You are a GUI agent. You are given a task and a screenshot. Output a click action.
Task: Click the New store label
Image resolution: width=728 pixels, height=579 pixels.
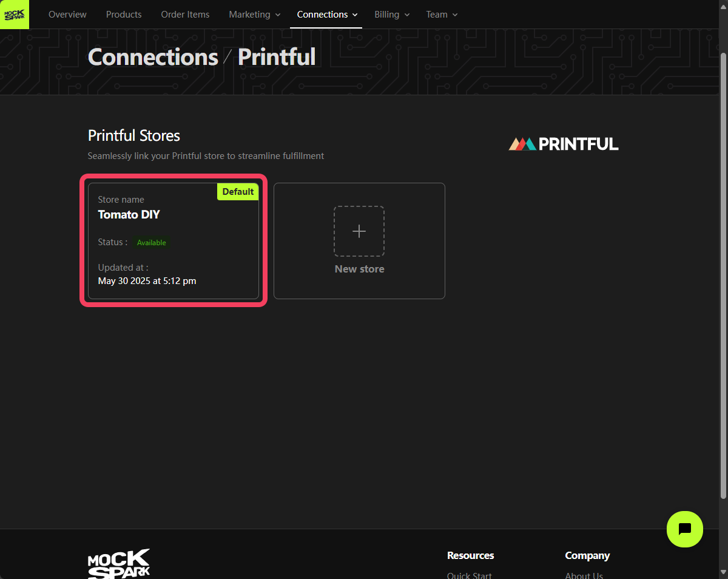coord(359,269)
